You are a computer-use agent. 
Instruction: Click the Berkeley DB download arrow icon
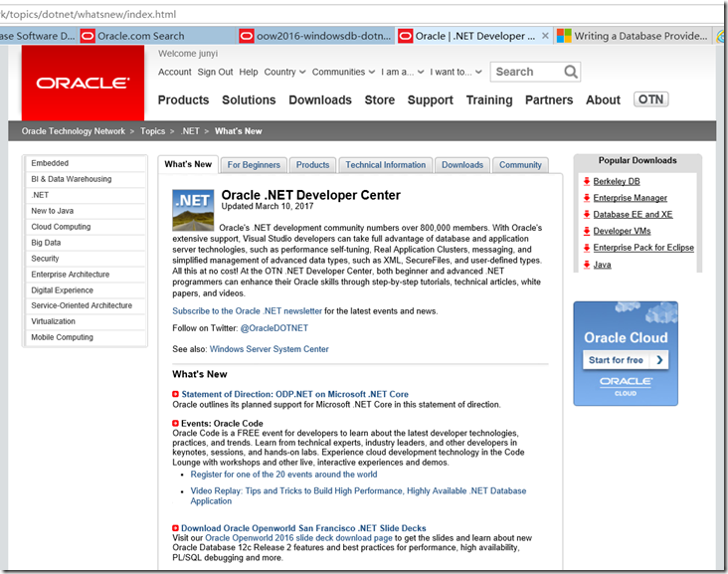point(587,181)
